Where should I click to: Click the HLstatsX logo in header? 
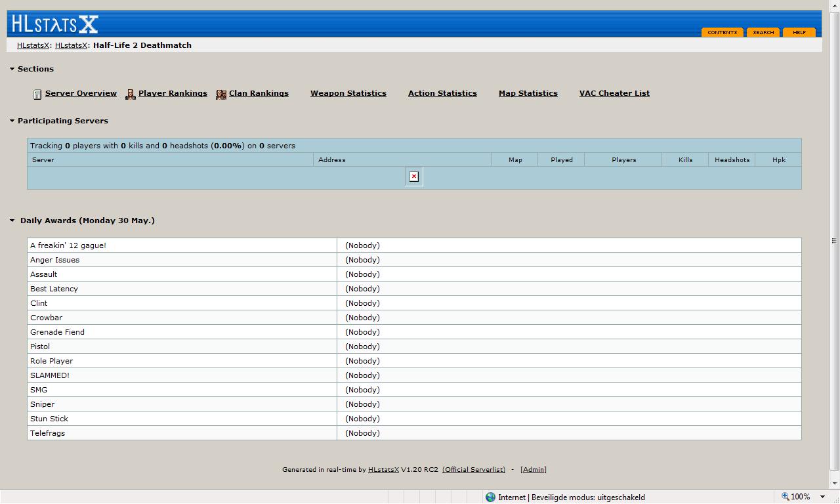tap(54, 25)
